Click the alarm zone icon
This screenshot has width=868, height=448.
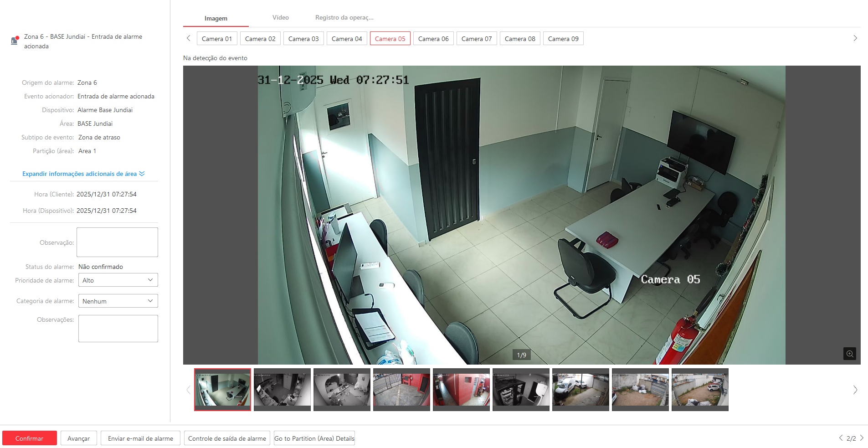tap(15, 41)
